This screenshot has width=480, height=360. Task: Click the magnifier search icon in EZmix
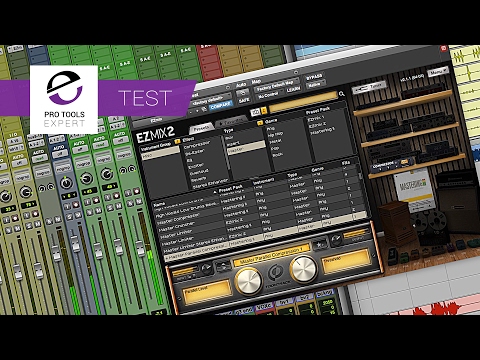click(342, 94)
